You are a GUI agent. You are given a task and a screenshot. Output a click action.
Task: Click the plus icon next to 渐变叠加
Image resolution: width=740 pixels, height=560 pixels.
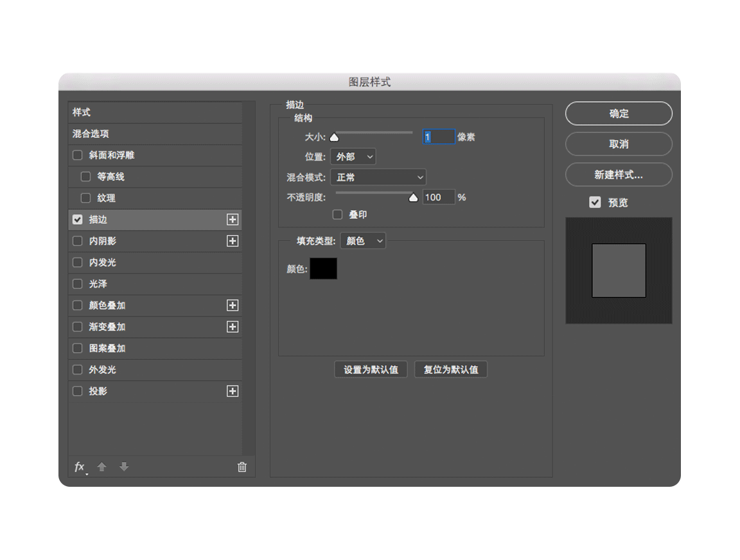click(x=232, y=327)
